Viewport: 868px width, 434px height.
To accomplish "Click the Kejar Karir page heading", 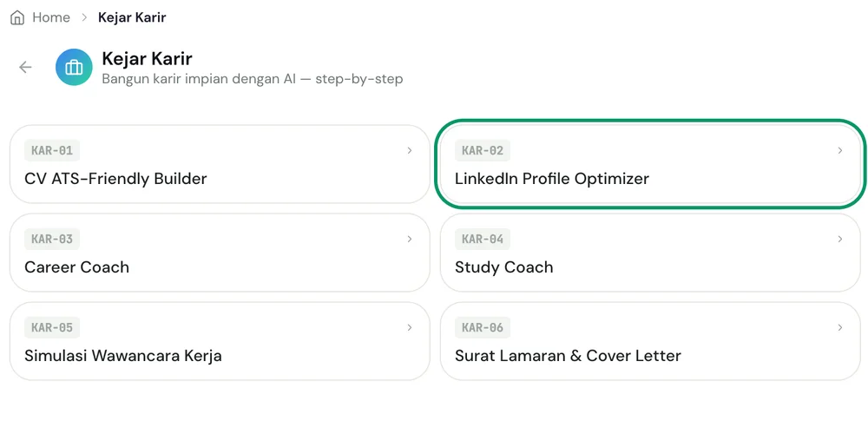I will 148,59.
